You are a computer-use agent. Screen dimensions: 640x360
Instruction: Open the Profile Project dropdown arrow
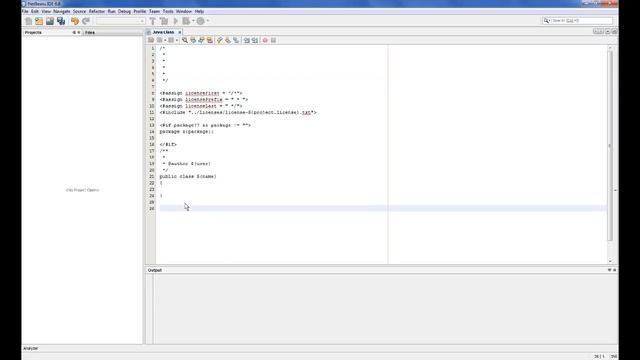[x=208, y=21]
